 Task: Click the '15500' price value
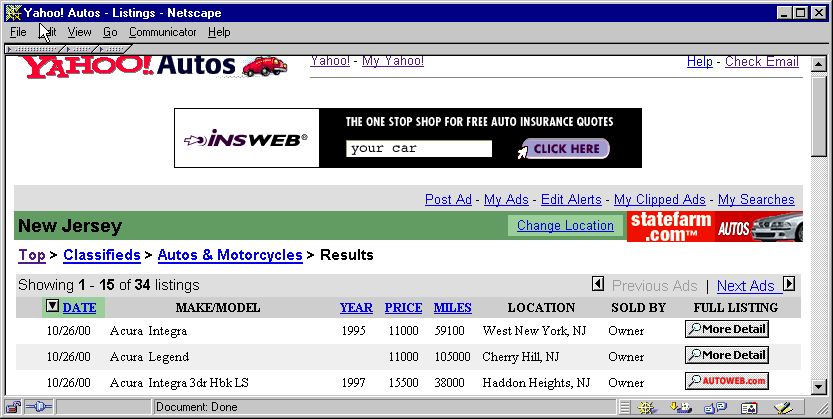[403, 383]
